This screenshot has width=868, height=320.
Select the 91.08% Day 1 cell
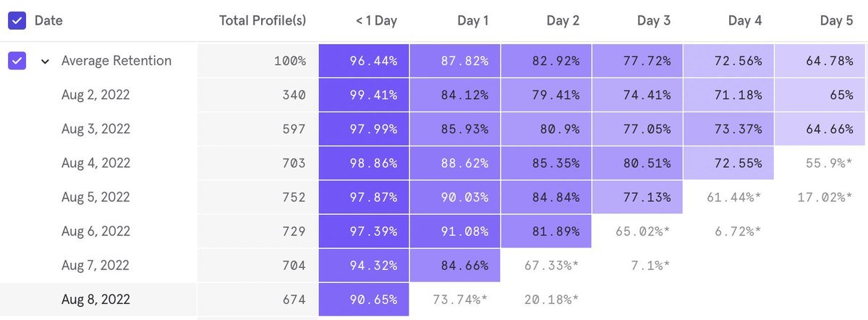[x=455, y=232]
